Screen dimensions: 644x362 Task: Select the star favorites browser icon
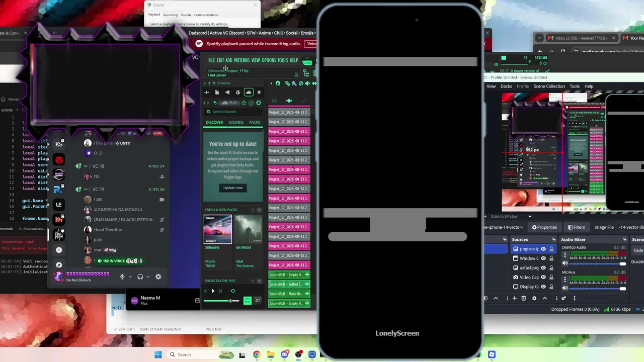[259, 93]
